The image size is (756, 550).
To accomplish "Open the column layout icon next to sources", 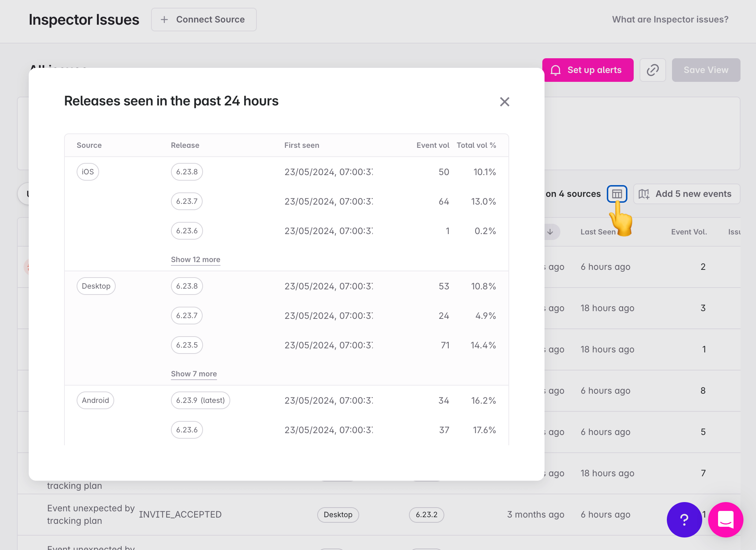I will click(617, 194).
